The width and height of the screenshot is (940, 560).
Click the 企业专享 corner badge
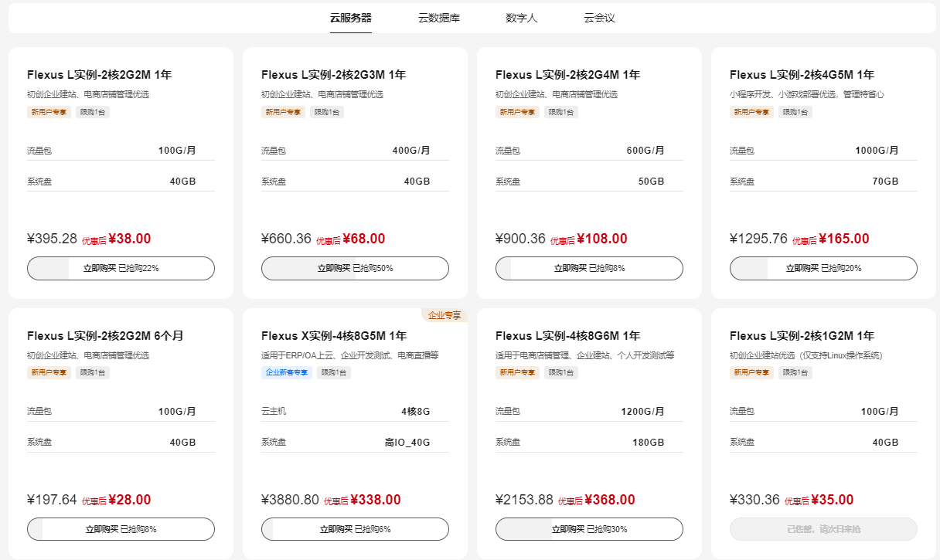coord(444,315)
